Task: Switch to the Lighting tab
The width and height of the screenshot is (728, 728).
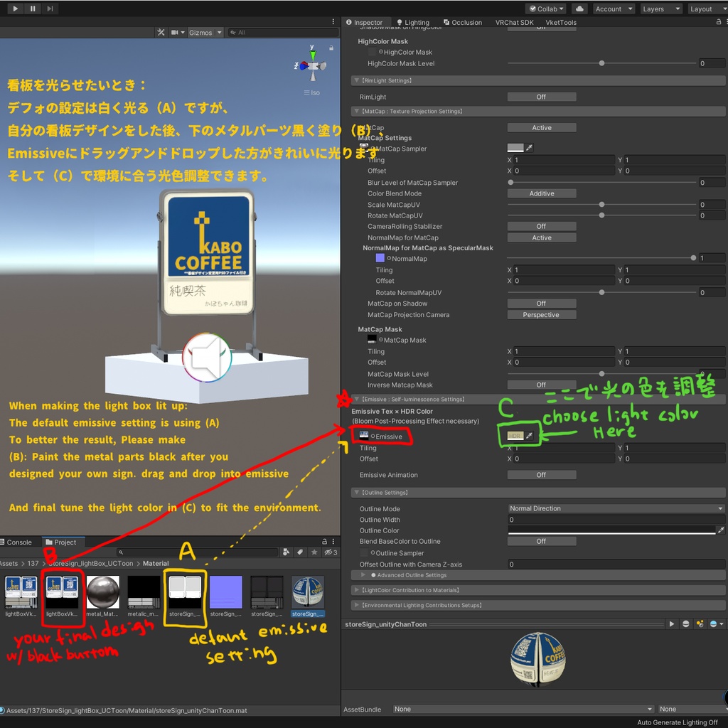Action: point(413,22)
